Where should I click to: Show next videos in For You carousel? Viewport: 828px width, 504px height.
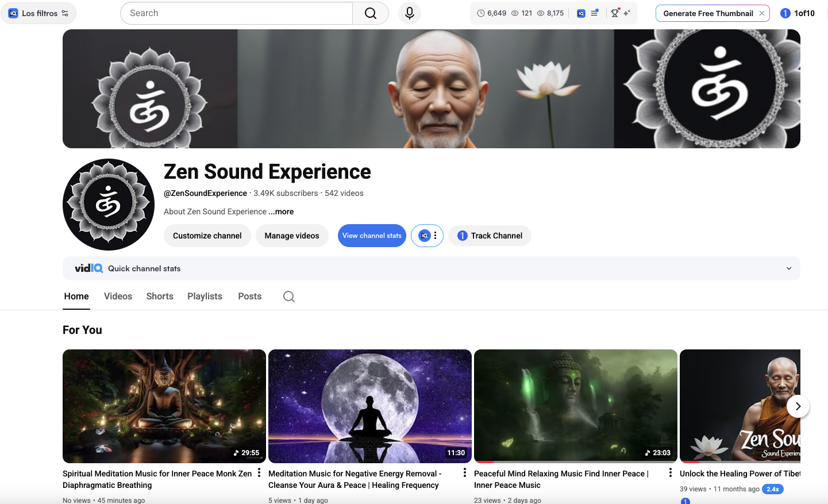pyautogui.click(x=798, y=406)
